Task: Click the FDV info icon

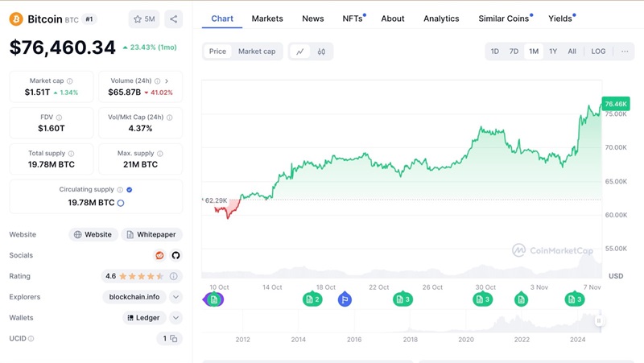Action: 59,117
